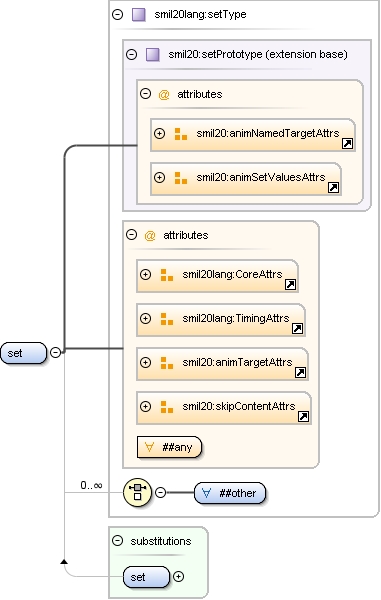Click the wildcard icon in ##other
The image size is (381, 600).
(206, 493)
